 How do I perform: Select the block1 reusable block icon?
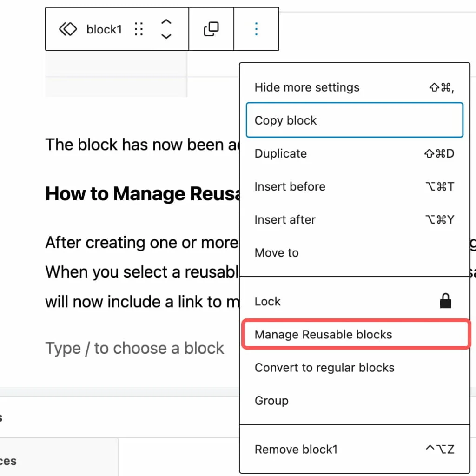point(68,29)
